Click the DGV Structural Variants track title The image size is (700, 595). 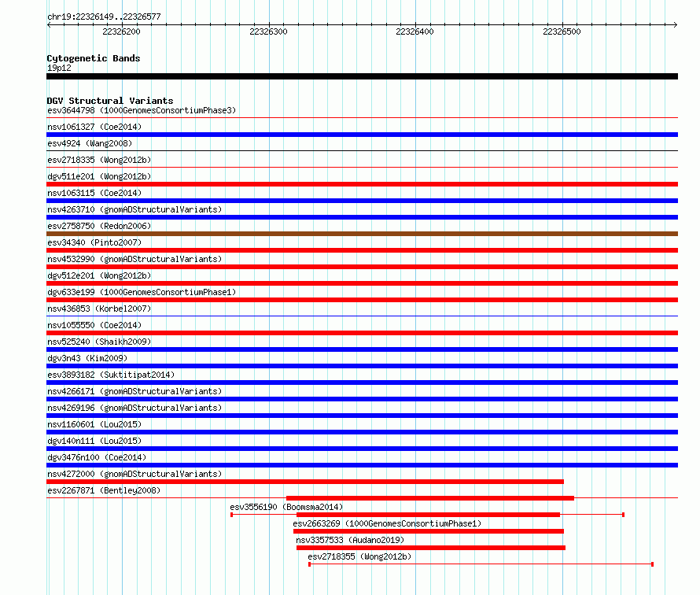(110, 101)
